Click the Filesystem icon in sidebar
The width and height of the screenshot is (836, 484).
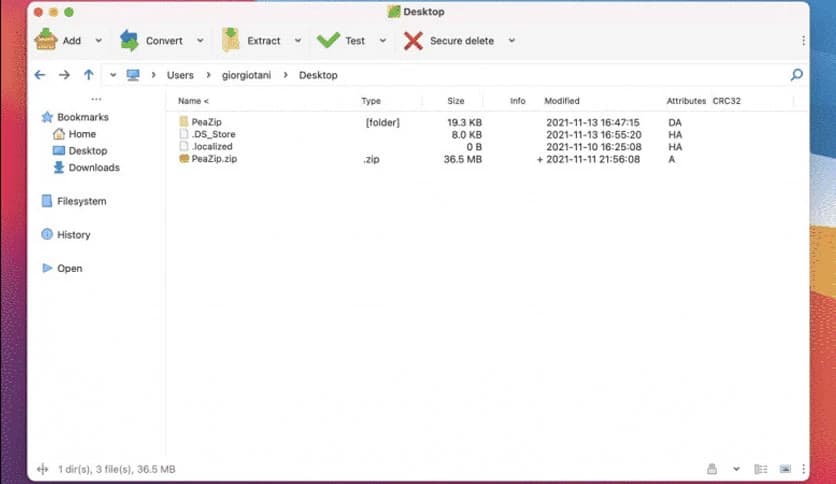click(x=47, y=201)
